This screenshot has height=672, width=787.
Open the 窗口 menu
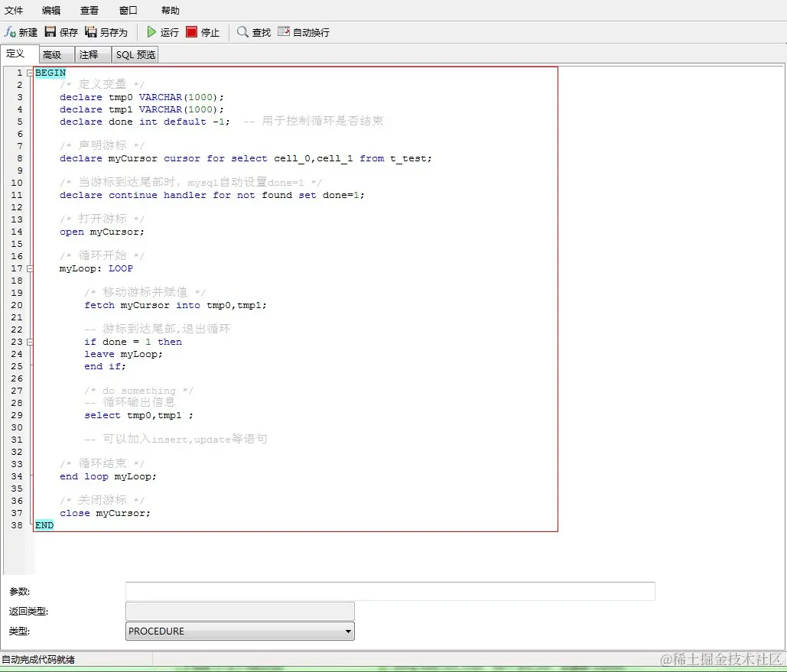tap(128, 10)
